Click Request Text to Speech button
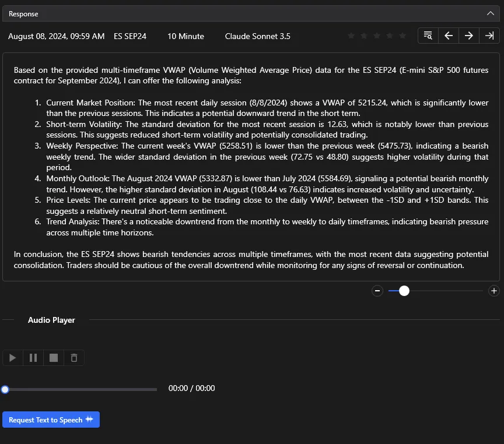 click(51, 420)
